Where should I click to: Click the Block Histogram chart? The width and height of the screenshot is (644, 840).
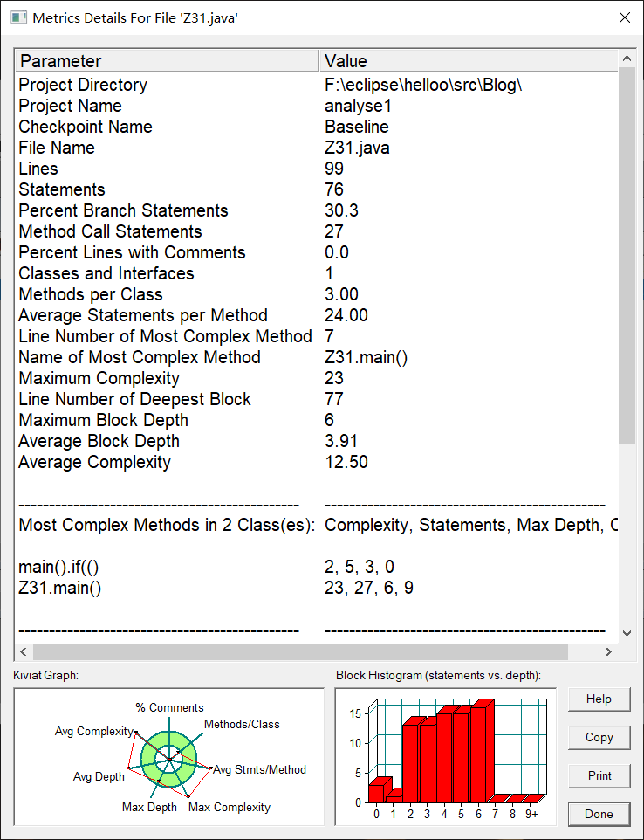point(445,757)
